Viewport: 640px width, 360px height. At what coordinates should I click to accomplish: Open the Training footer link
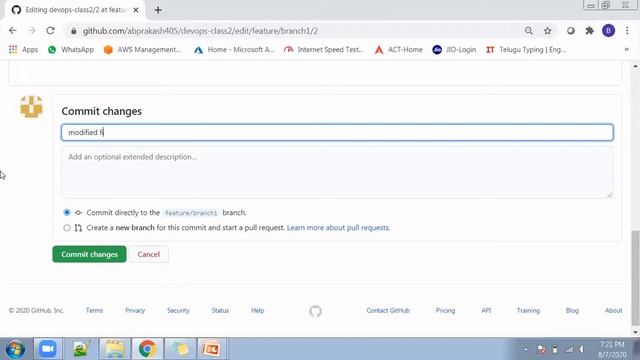528,311
